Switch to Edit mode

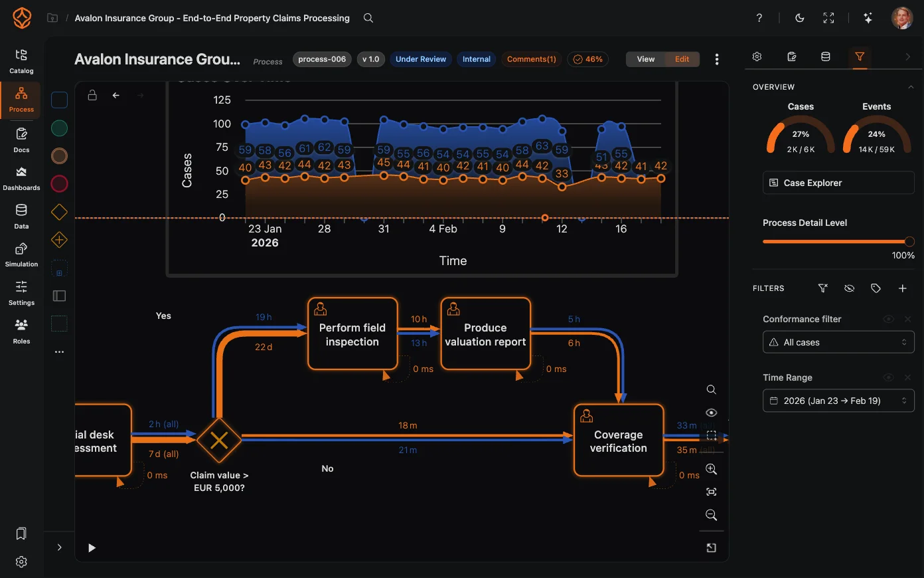click(682, 59)
